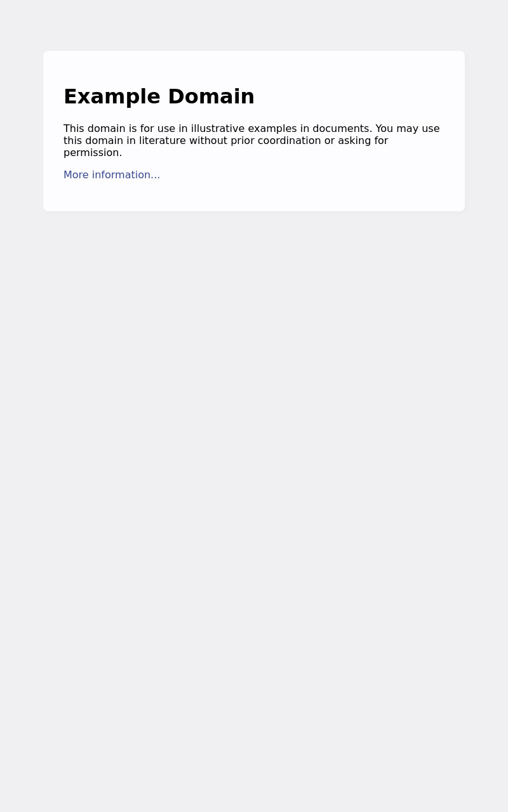Click the word "illustrative" in the paragraph
Image resolution: width=508 pixels, height=812 pixels.
[218, 129]
